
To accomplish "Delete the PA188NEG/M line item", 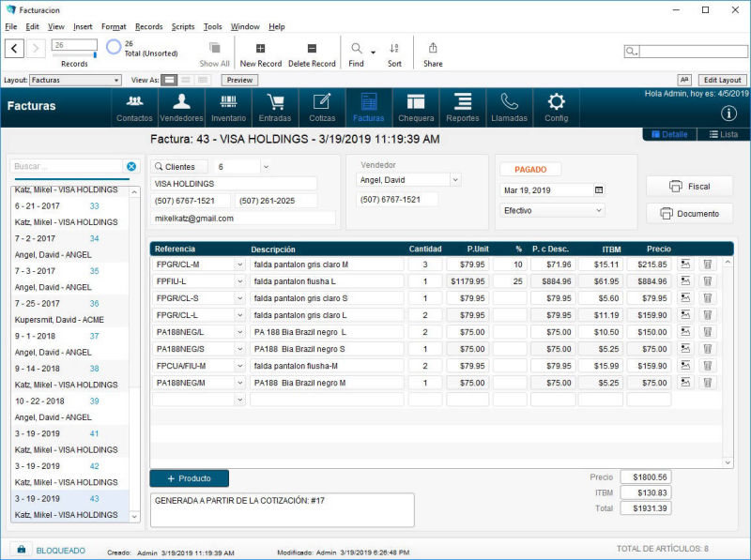I will [x=708, y=383].
